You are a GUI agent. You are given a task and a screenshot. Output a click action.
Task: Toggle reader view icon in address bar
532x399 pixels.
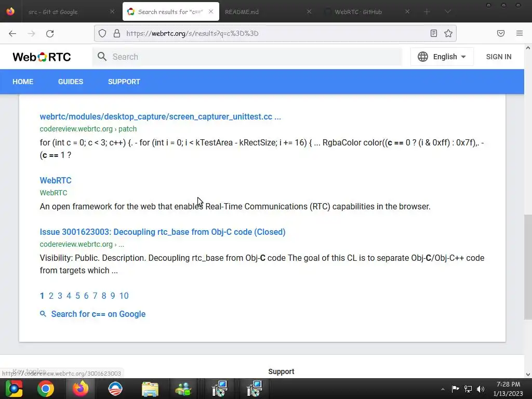434,33
